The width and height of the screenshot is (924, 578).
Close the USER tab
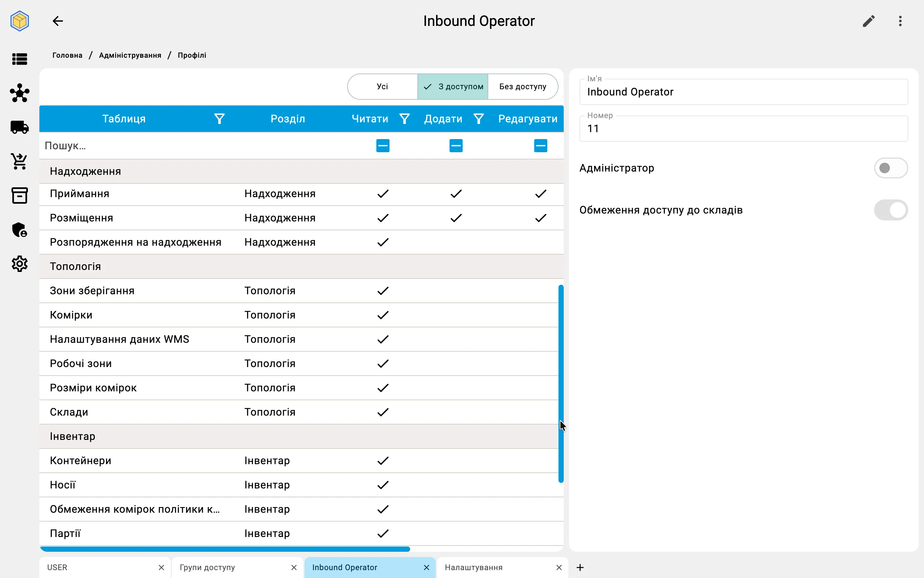[x=161, y=567]
